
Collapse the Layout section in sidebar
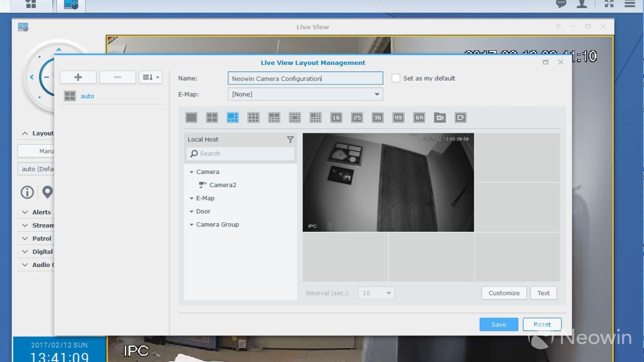point(25,133)
